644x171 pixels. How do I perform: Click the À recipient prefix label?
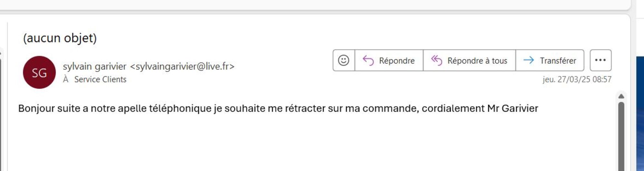(x=66, y=79)
